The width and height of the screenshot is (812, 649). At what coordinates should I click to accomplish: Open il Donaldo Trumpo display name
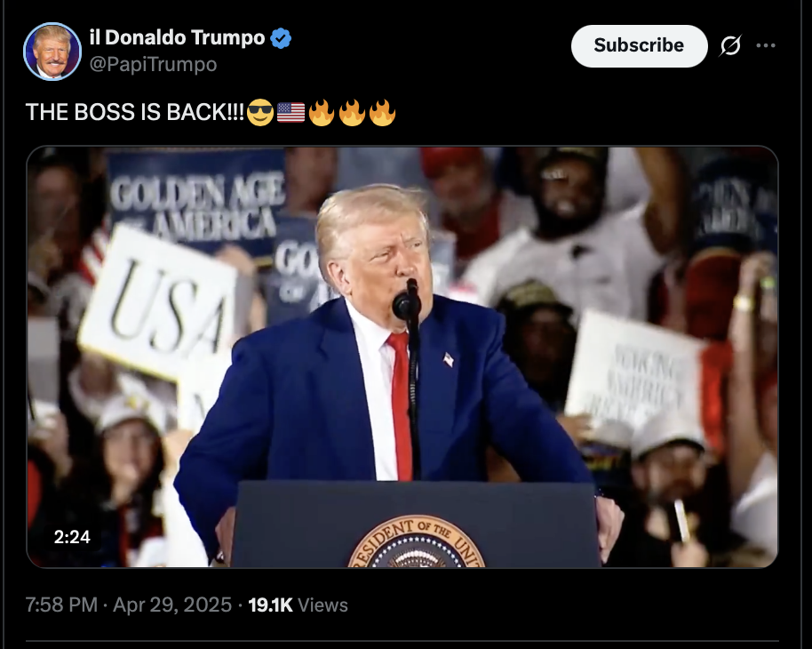(x=177, y=37)
